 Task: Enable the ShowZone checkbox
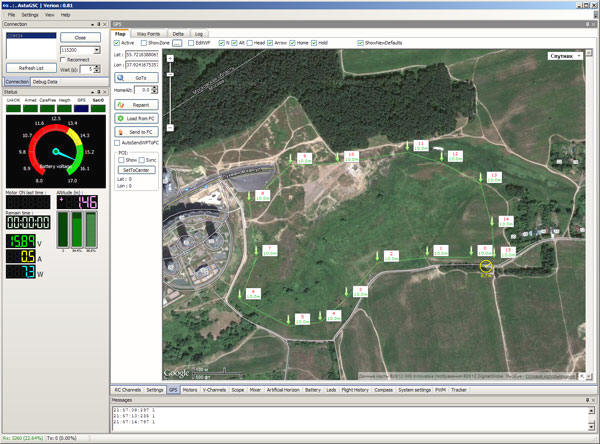[x=144, y=43]
